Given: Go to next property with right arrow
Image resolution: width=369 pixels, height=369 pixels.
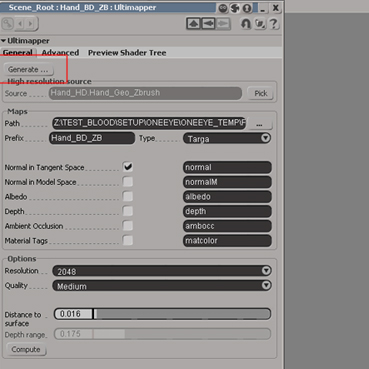Looking at the screenshot, I should (x=30, y=24).
